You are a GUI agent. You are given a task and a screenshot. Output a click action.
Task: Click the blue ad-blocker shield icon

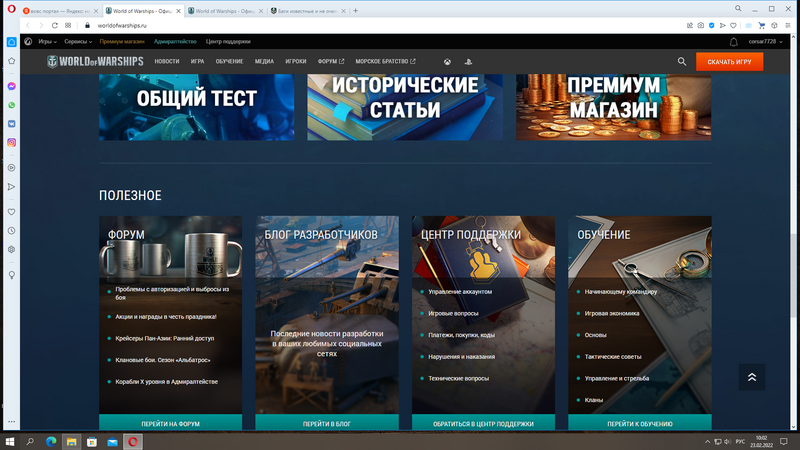pos(712,25)
